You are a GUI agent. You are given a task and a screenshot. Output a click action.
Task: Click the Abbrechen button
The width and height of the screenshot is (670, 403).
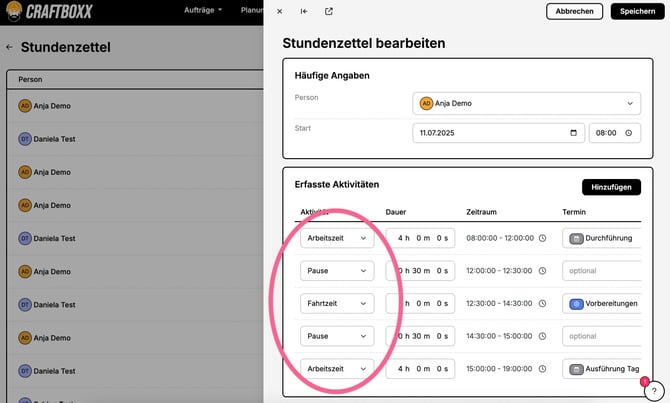pos(574,12)
